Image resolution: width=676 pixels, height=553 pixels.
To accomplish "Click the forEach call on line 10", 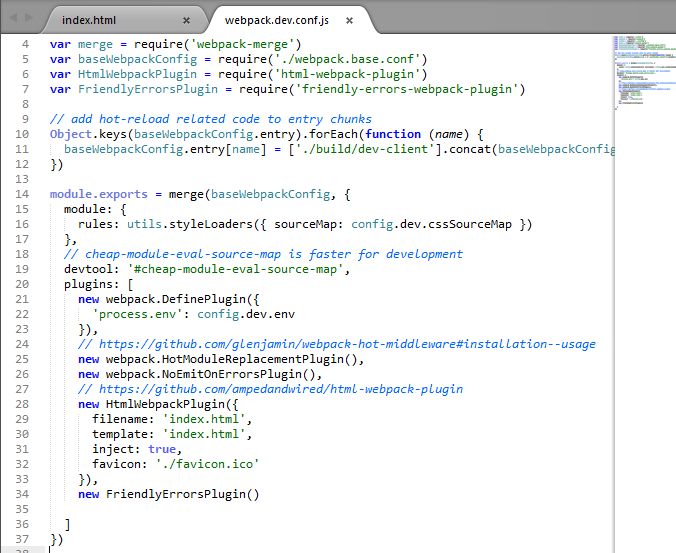I will (333, 134).
